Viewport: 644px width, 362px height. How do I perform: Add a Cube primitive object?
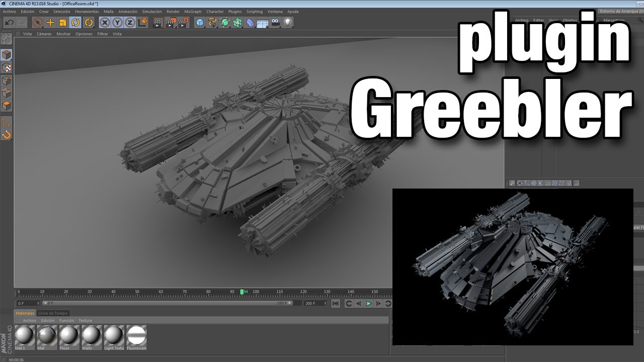(x=200, y=22)
